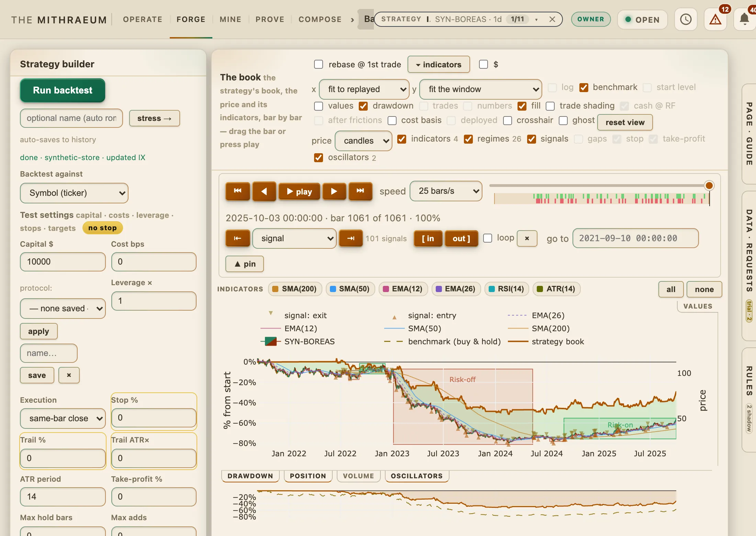Jump to last bar in replay

pyautogui.click(x=360, y=191)
